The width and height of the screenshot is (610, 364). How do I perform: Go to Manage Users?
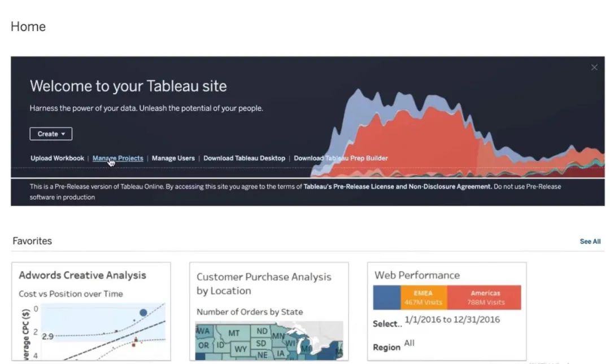coord(173,159)
